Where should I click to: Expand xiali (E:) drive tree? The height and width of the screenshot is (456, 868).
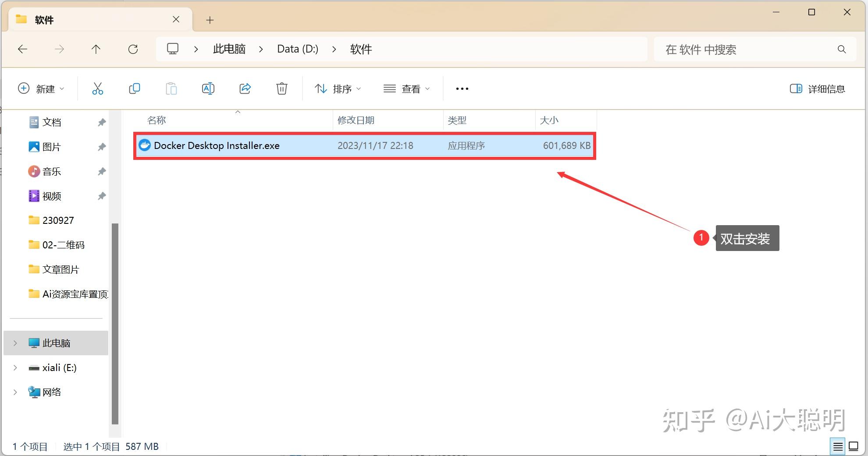15,368
